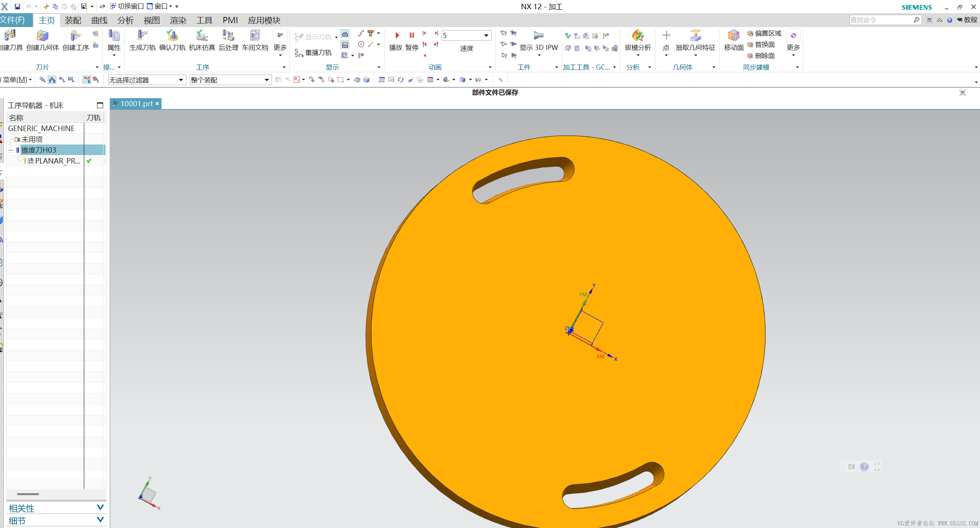Switch to the Tools (工具) tab
This screenshot has width=980, height=528.
coord(204,20)
